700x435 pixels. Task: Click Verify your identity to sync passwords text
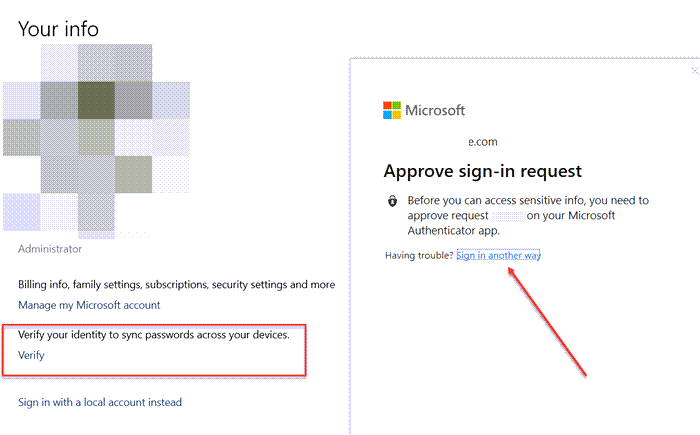click(x=154, y=335)
